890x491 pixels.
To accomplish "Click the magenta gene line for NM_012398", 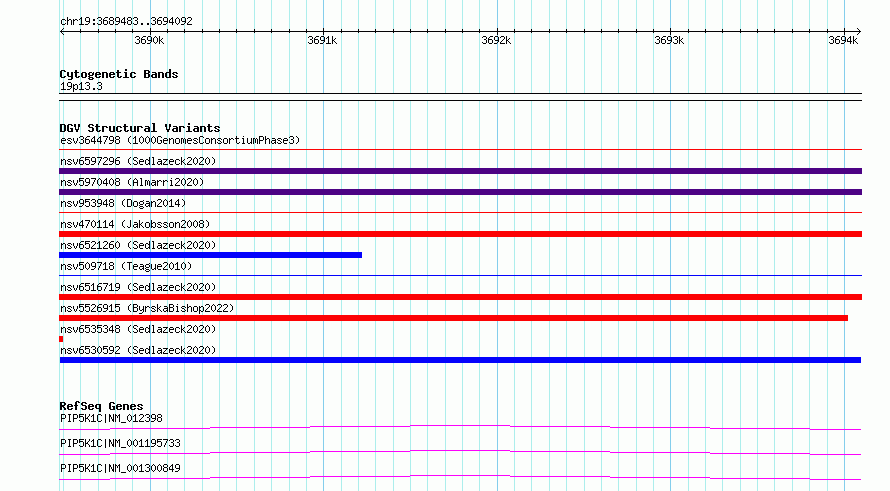I will 460,427.
